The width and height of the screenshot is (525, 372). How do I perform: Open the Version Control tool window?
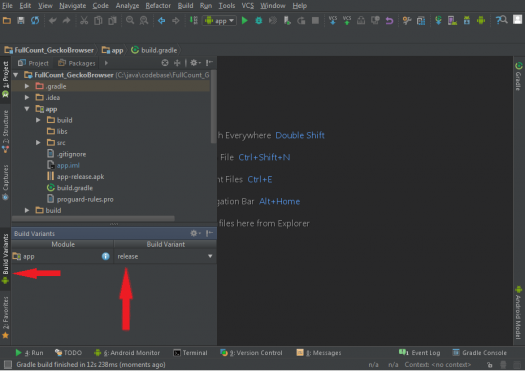pyautogui.click(x=251, y=353)
